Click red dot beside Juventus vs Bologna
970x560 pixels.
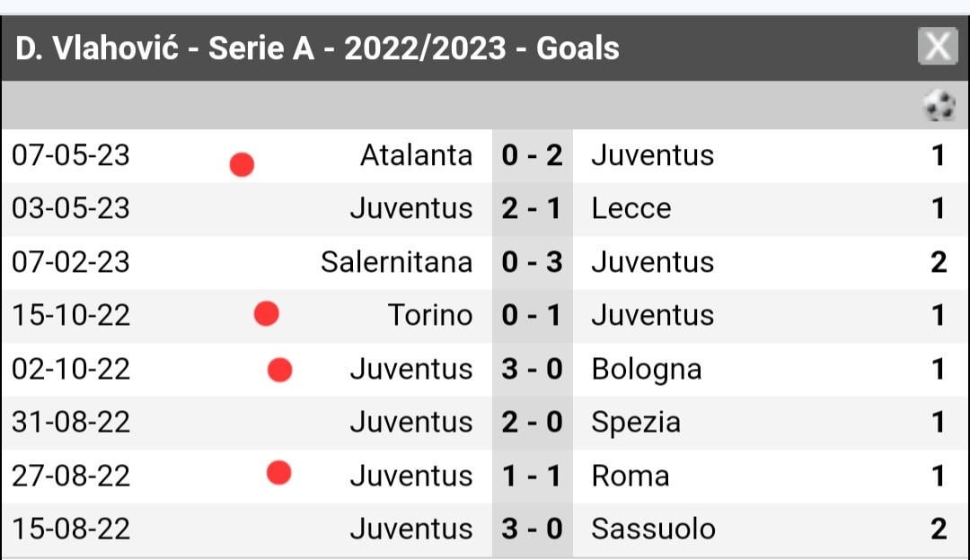[x=279, y=370]
